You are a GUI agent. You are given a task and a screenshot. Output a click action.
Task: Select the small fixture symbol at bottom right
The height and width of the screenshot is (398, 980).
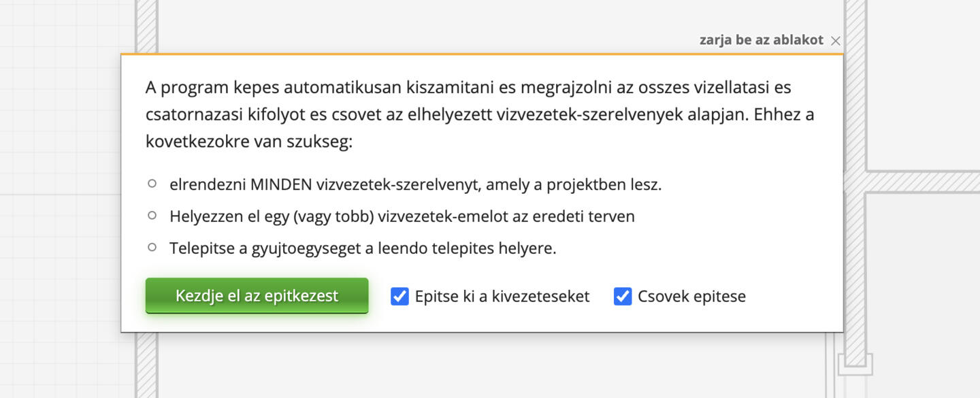[x=855, y=363]
